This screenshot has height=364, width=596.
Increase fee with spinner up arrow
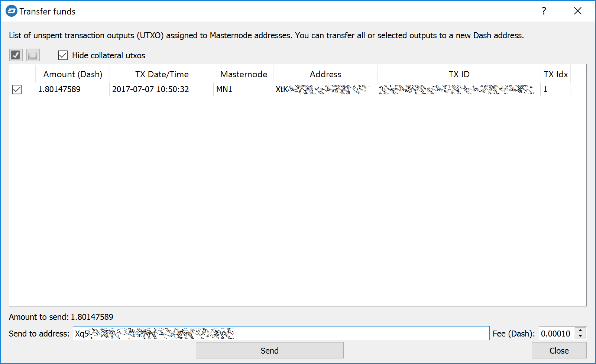click(x=580, y=330)
